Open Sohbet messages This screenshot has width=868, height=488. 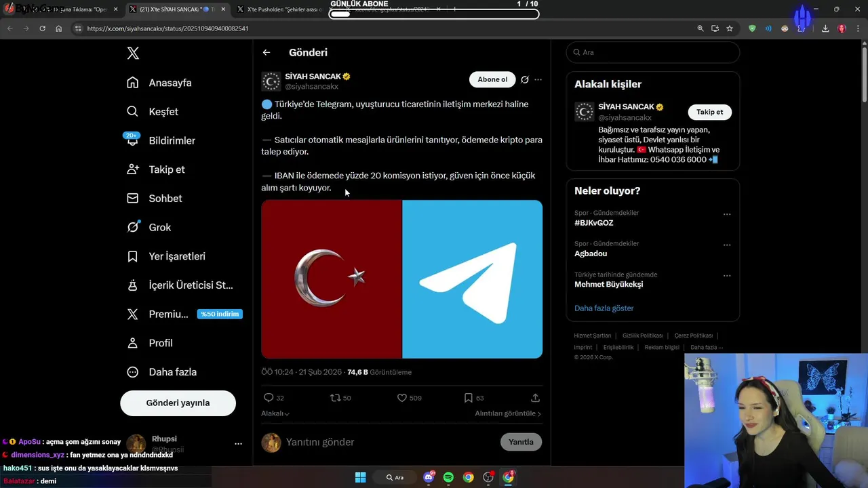(x=155, y=199)
